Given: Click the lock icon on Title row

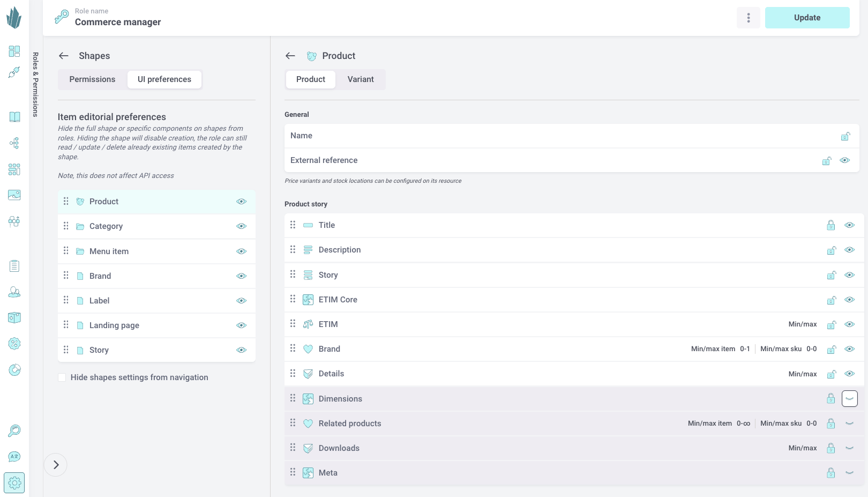Looking at the screenshot, I should point(830,225).
